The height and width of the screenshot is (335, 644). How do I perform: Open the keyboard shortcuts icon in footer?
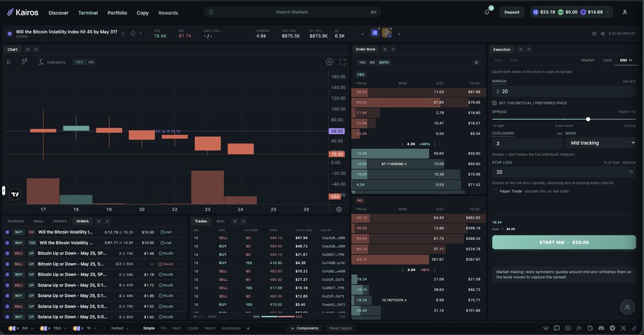pos(568,328)
